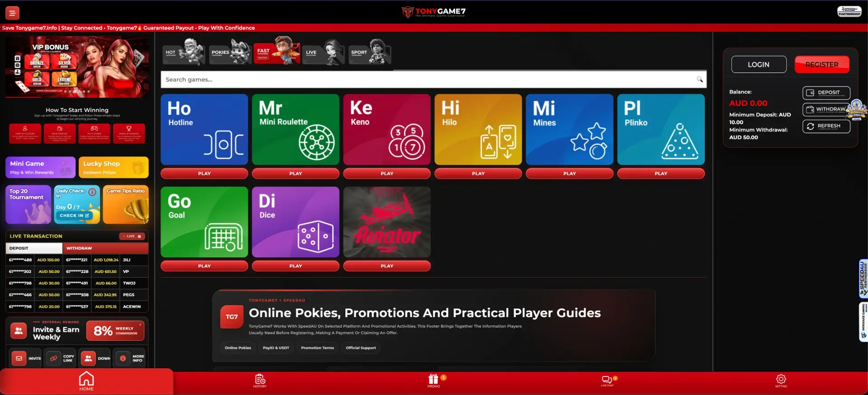
Task: Open the SpeedAU Partnership side tab
Action: pyautogui.click(x=863, y=279)
